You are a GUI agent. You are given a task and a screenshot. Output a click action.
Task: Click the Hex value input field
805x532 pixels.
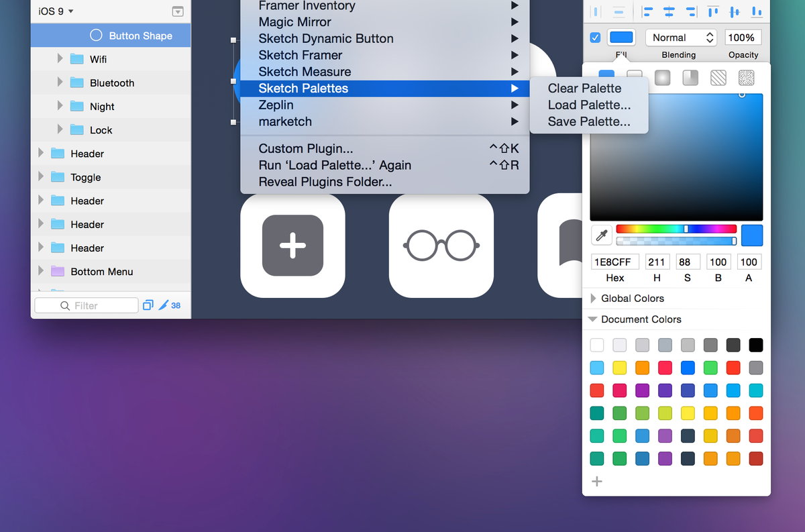[x=614, y=262]
